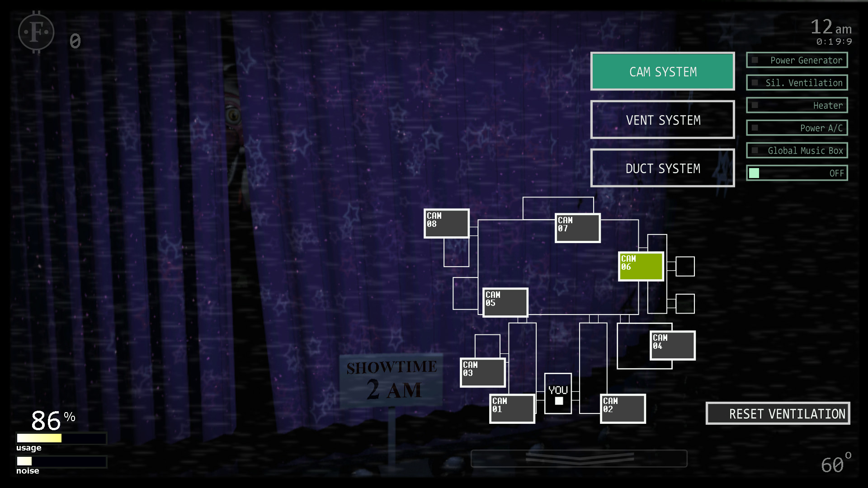Click the DUCT SYSTEM panel button
868x488 pixels.
[663, 169]
